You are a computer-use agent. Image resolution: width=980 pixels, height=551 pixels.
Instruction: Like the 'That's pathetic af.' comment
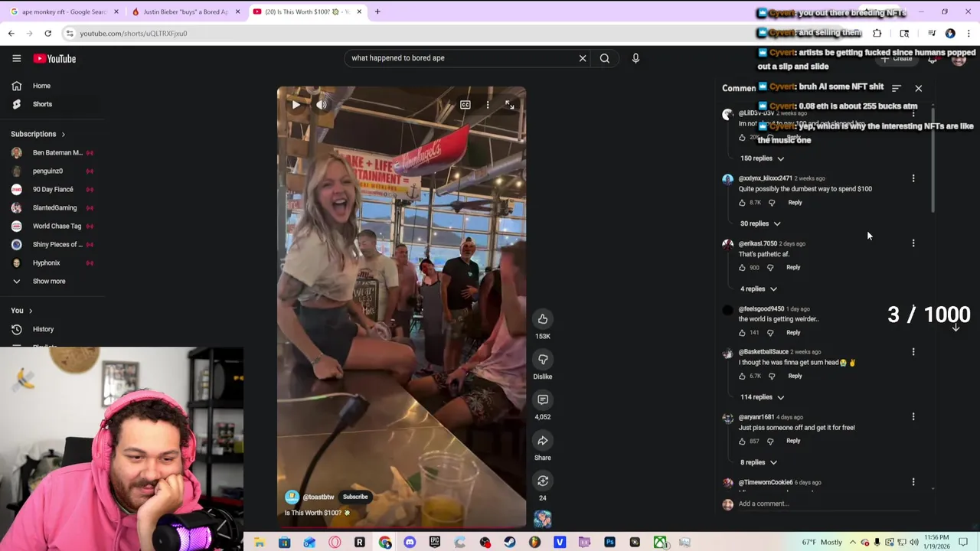(x=742, y=268)
